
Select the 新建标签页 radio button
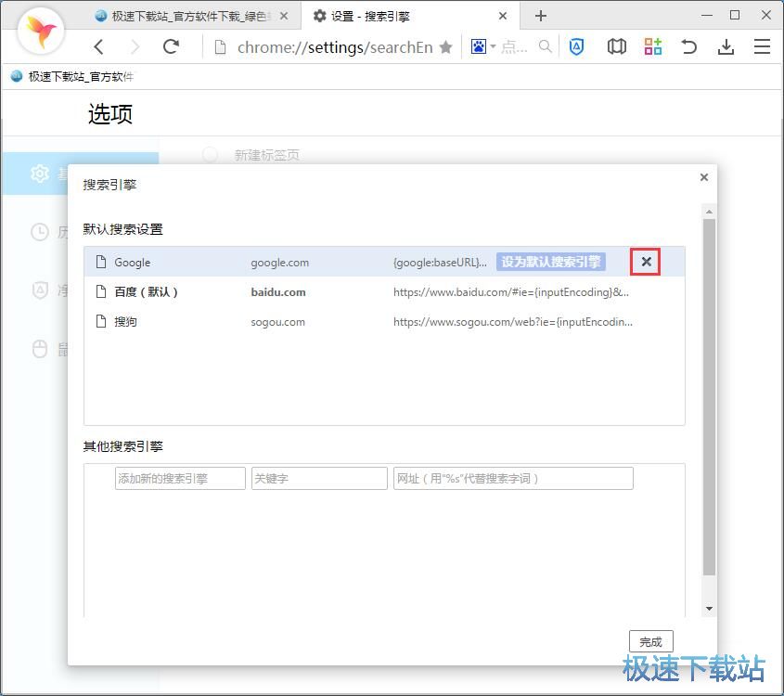[210, 154]
